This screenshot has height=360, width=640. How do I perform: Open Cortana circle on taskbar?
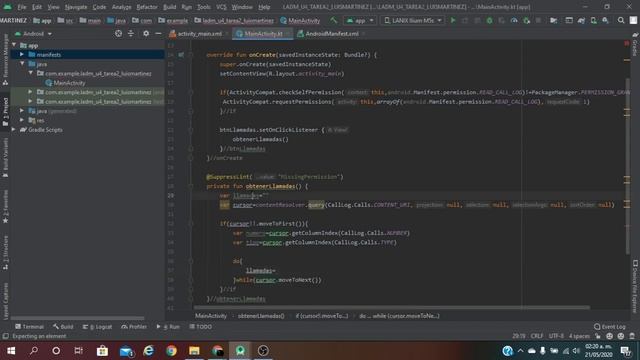tap(56, 351)
